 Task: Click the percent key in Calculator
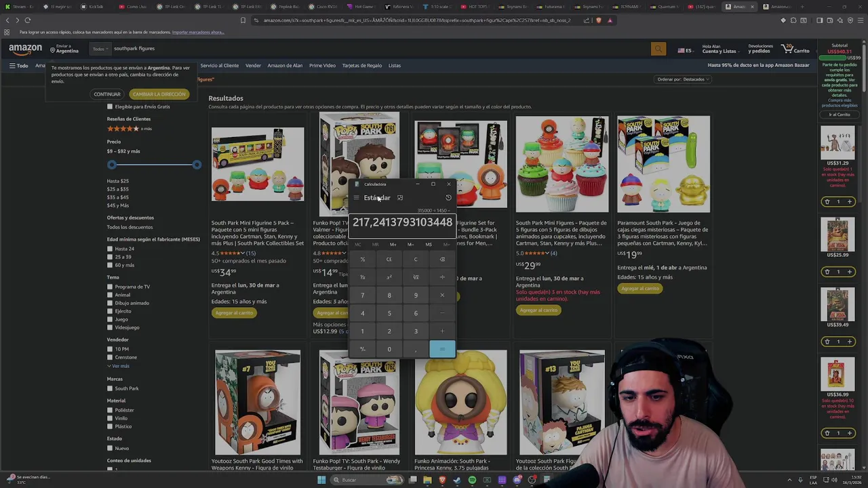pos(362,259)
